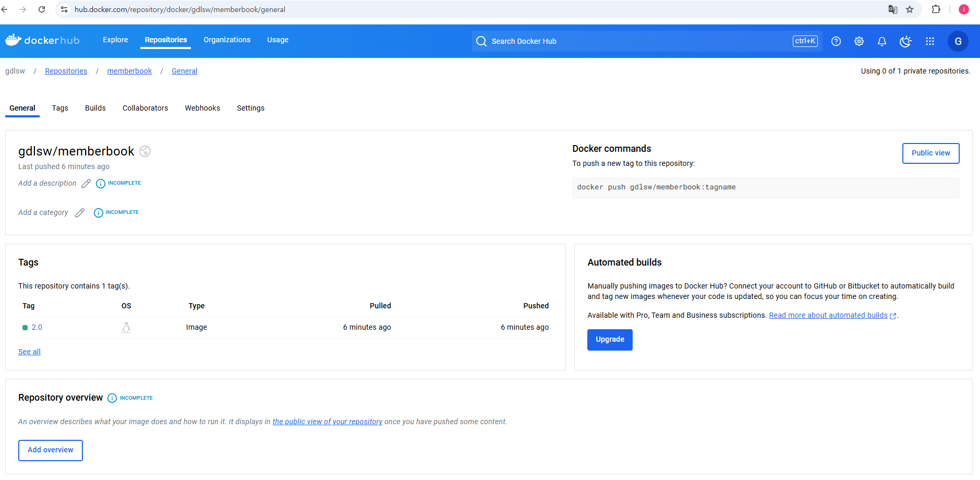Switch to the Webhooks tab
980x480 pixels.
tap(202, 108)
